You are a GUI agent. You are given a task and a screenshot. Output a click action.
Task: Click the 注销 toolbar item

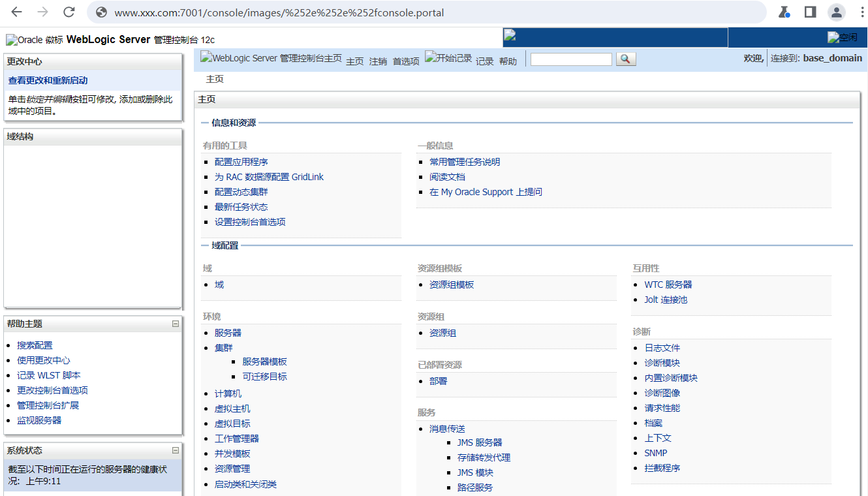(x=378, y=61)
